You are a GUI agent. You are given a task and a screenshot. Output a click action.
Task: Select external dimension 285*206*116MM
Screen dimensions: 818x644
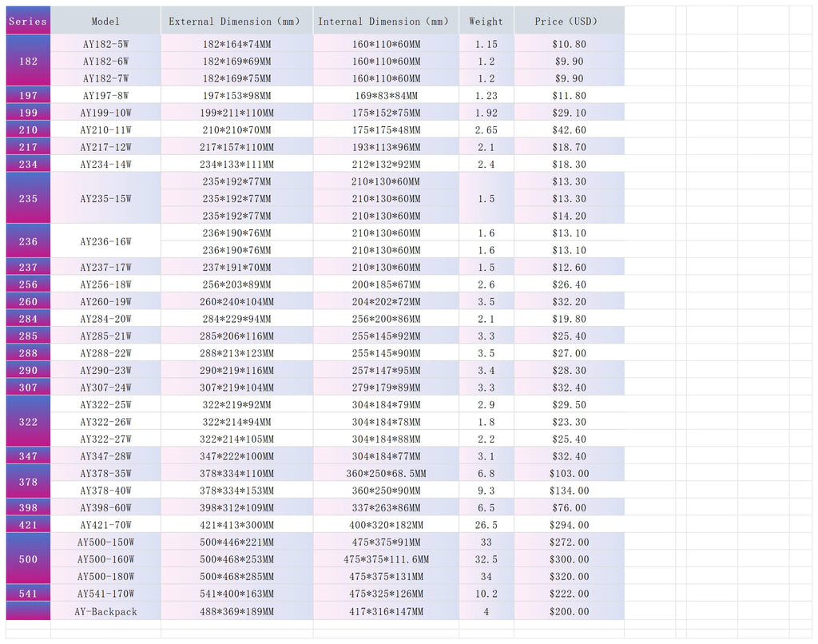click(236, 336)
